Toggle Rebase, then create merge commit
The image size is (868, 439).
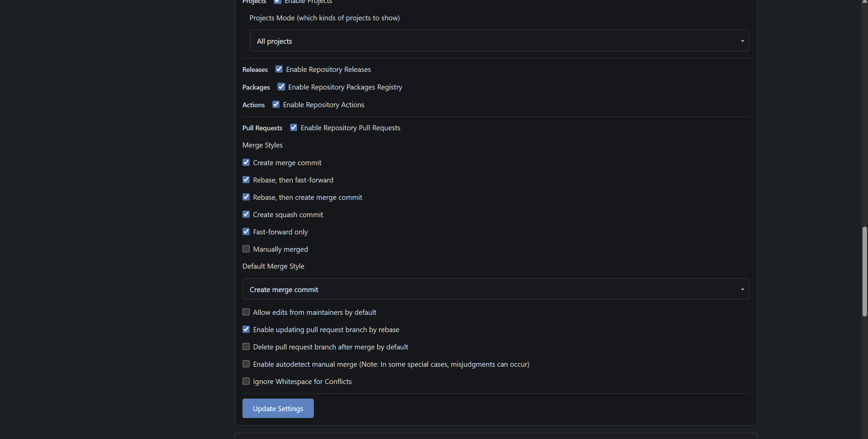tap(246, 197)
